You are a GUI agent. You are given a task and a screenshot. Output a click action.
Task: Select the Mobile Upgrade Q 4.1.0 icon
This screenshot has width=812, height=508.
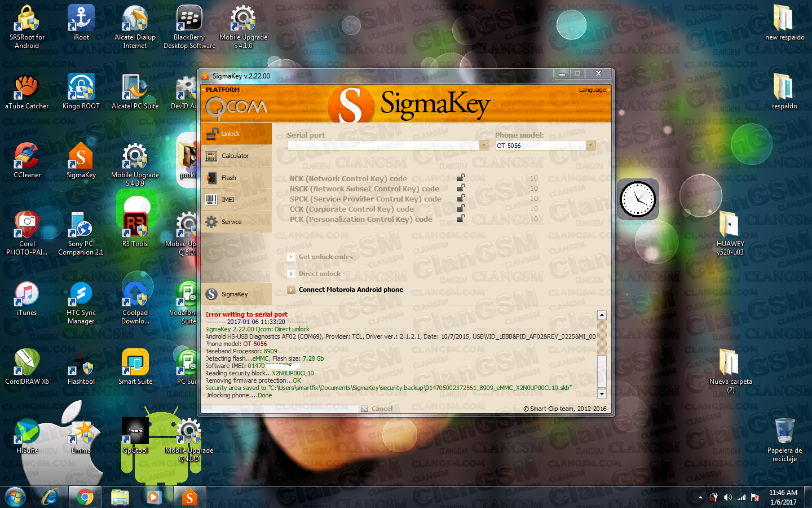tap(189, 440)
